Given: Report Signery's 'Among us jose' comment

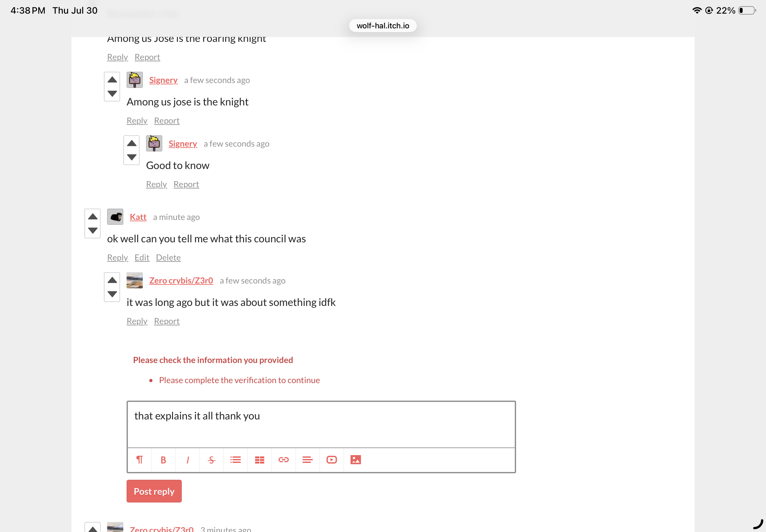Looking at the screenshot, I should pos(167,121).
